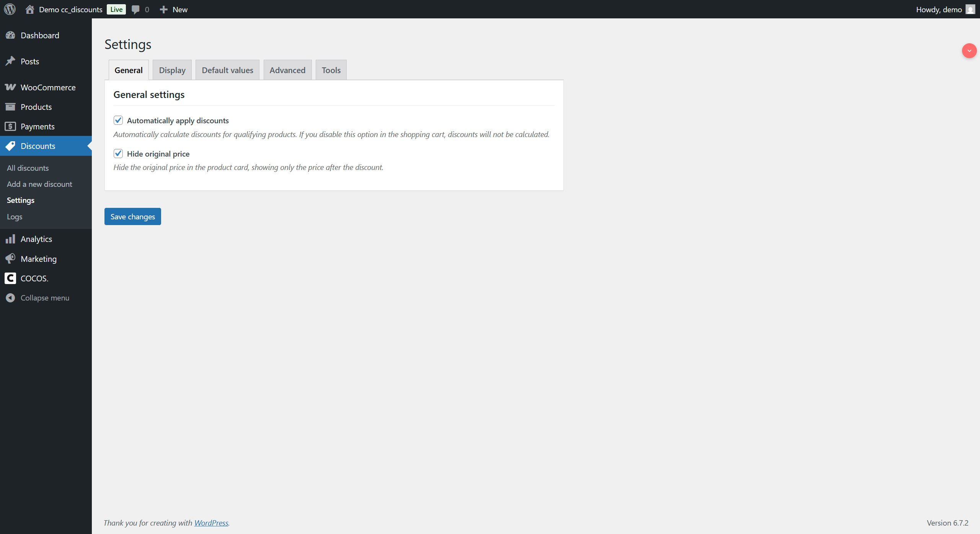This screenshot has width=980, height=534.
Task: Click the WooCommerce sidebar icon
Action: click(x=10, y=87)
